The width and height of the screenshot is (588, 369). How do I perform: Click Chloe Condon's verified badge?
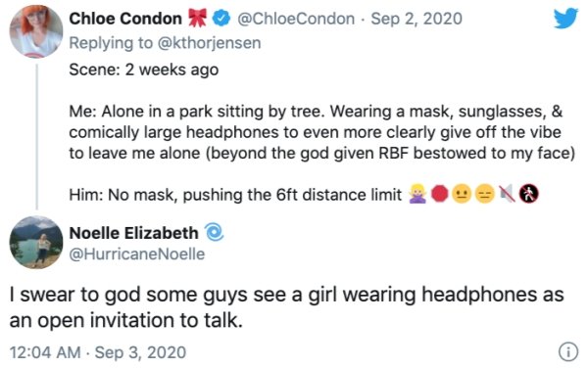click(221, 19)
